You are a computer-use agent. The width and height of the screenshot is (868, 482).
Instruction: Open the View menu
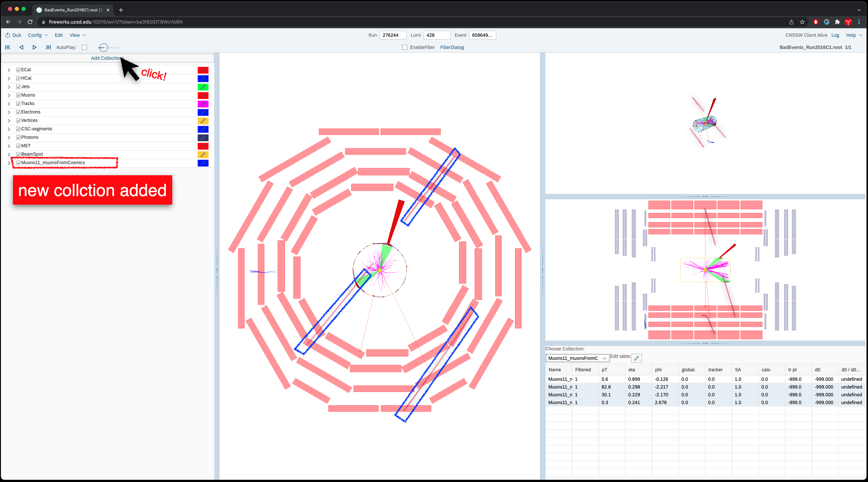[x=78, y=35]
